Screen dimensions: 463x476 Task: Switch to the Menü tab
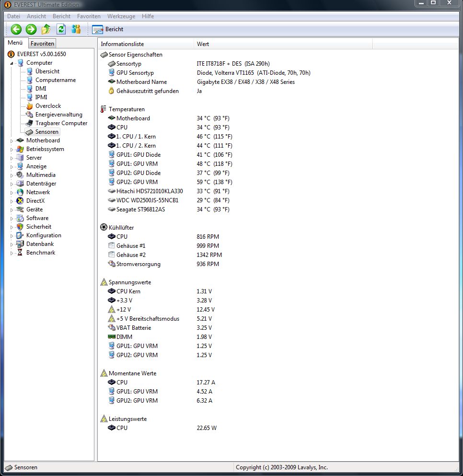coord(15,43)
